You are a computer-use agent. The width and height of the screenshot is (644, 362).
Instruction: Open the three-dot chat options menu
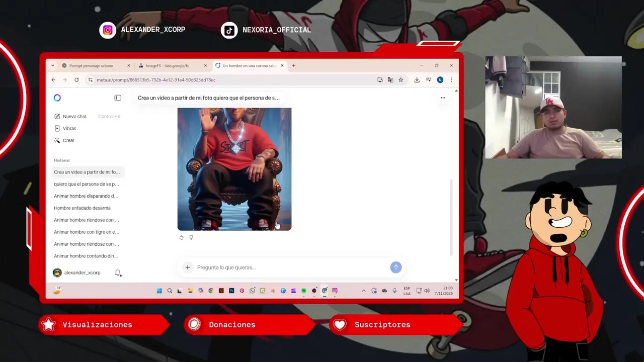443,98
